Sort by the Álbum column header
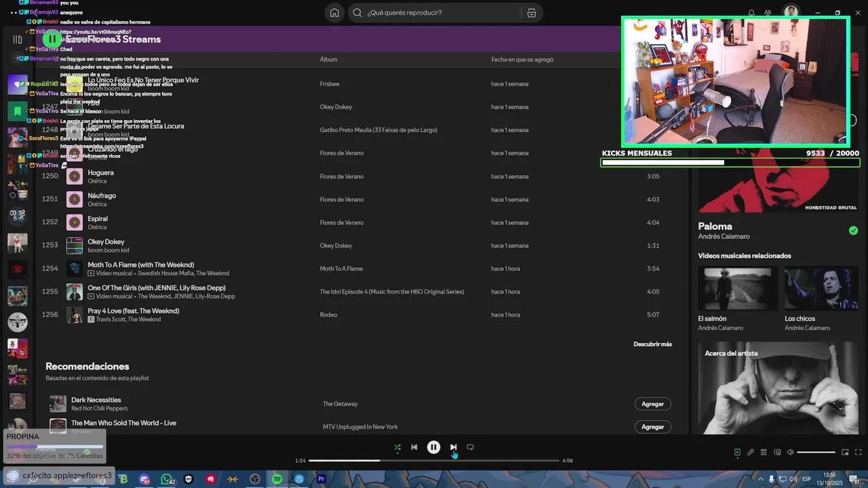The width and height of the screenshot is (868, 488). point(328,60)
